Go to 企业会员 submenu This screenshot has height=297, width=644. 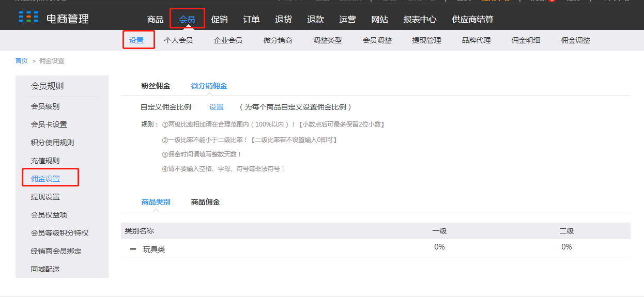coord(228,40)
